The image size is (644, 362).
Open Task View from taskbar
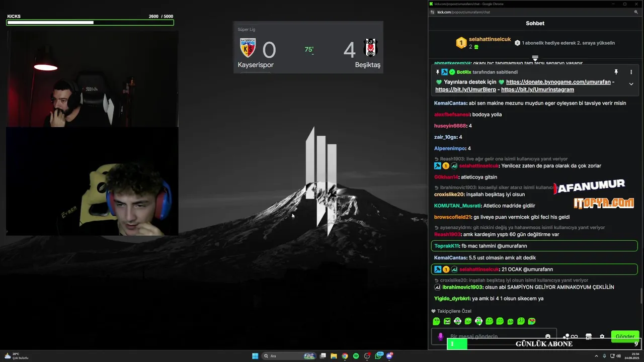323,356
